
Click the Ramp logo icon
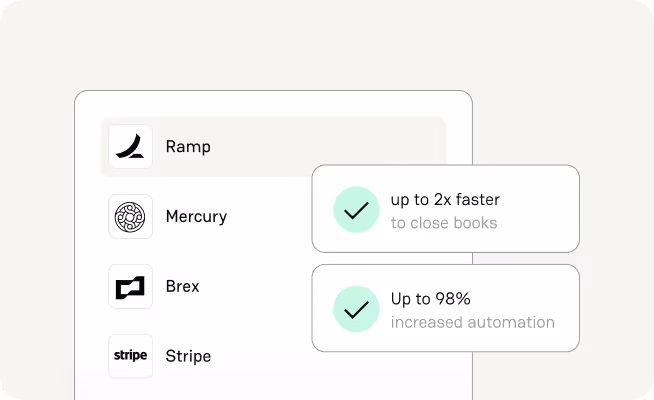130,147
